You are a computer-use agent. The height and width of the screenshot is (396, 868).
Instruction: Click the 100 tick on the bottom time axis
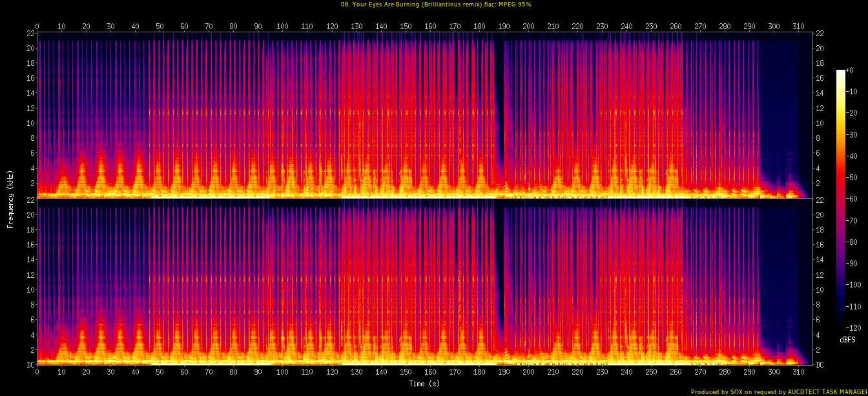pos(282,372)
